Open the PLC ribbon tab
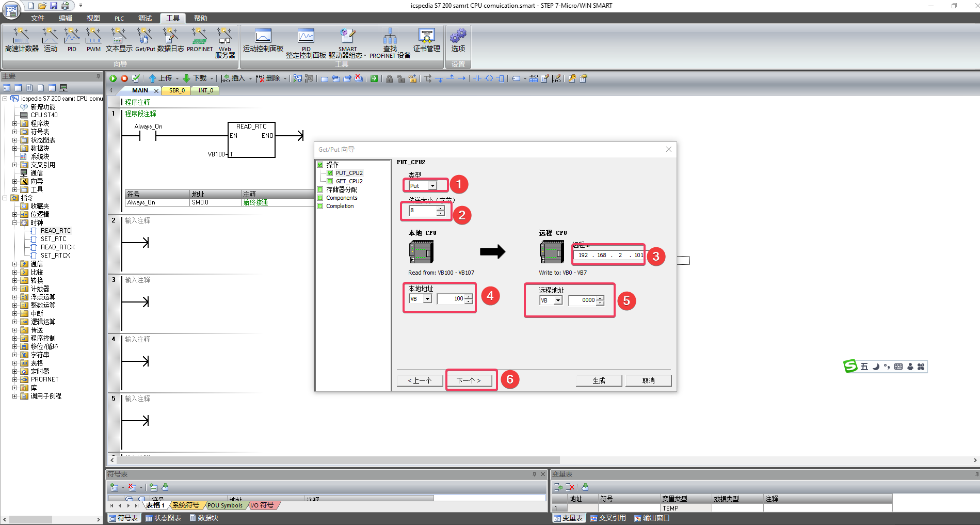This screenshot has height=525, width=980. 119,18
